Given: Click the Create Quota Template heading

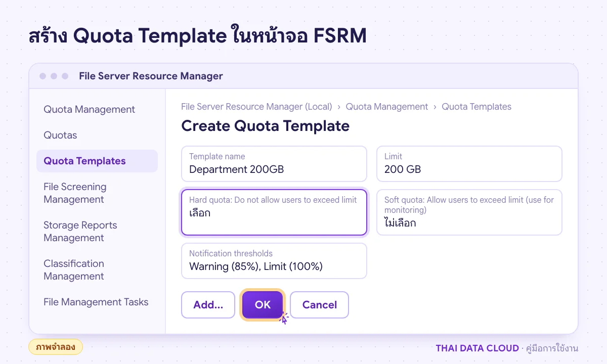Looking at the screenshot, I should point(266,126).
